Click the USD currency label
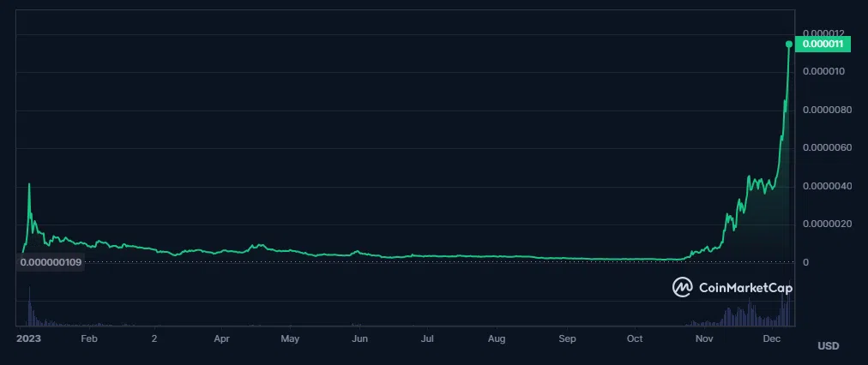This screenshot has height=365, width=868. (829, 346)
